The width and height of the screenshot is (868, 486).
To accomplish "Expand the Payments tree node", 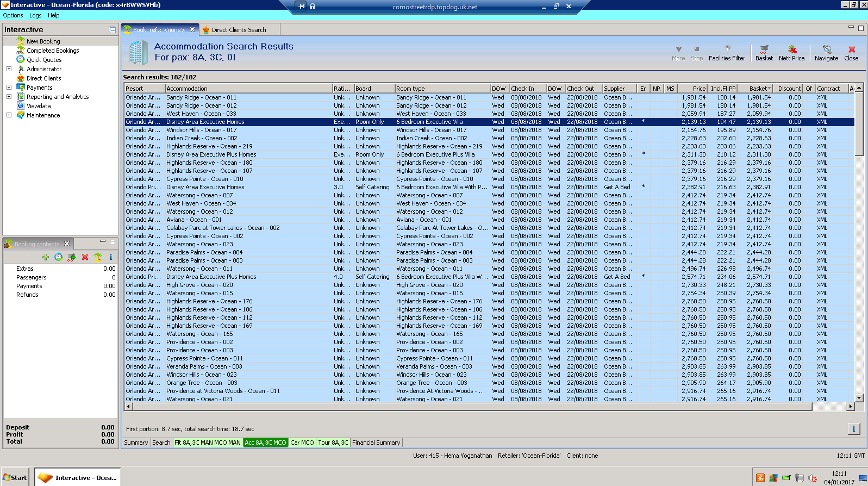I will click(x=9, y=87).
